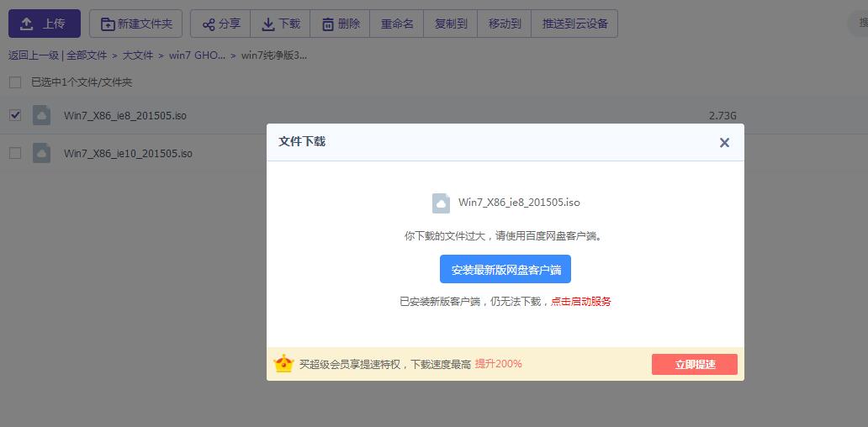Viewport: 868px width, 427px height.
Task: Click the 上传 upload button
Action: coord(45,24)
